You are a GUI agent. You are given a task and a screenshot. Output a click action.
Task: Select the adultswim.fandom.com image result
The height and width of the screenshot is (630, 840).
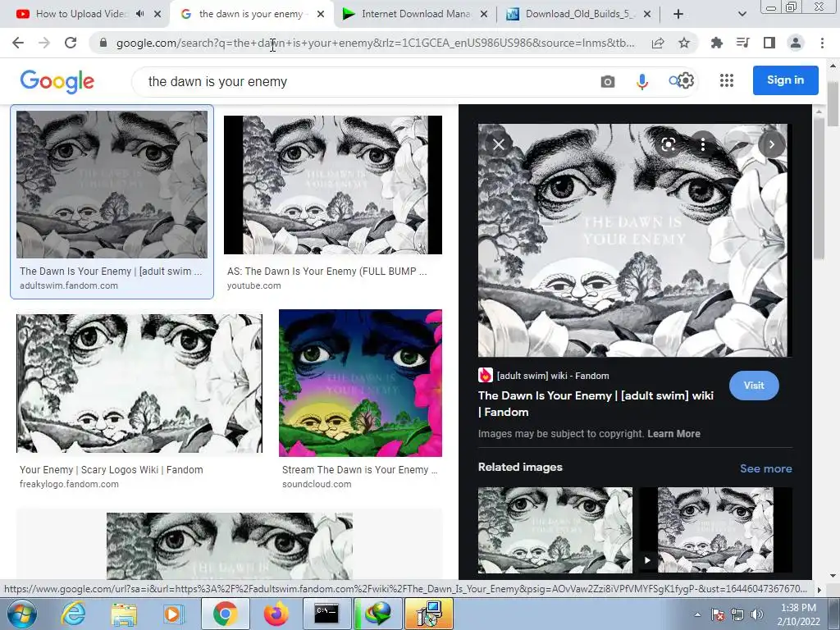point(112,202)
